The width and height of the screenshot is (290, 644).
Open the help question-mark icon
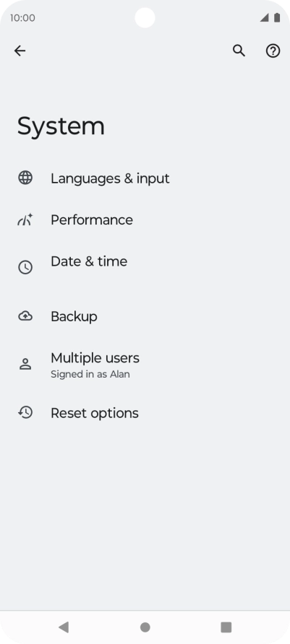coord(273,51)
